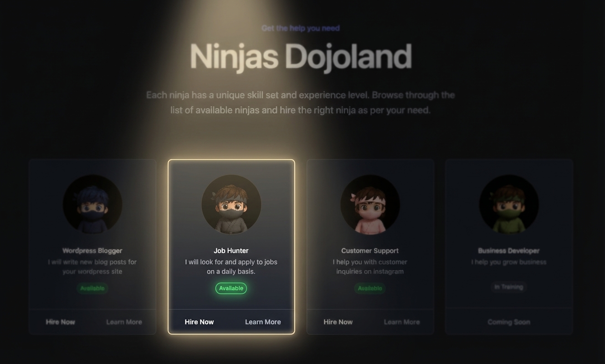The width and height of the screenshot is (605, 364).
Task: Select the Customer Support card title
Action: click(x=370, y=251)
